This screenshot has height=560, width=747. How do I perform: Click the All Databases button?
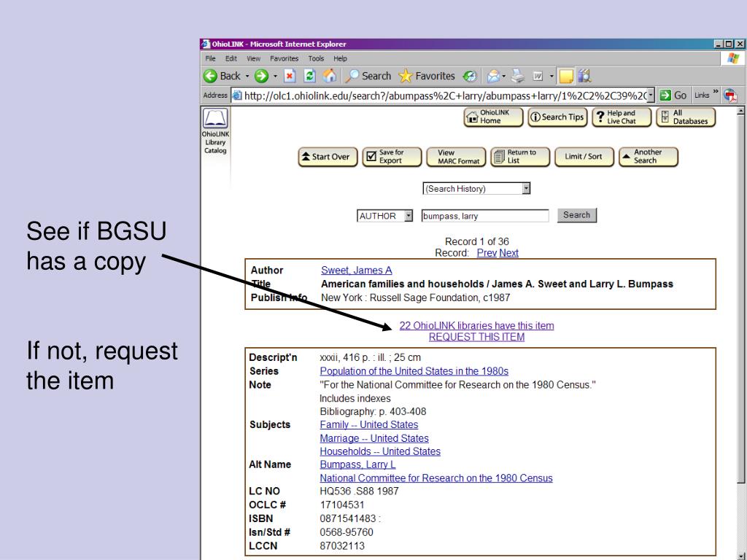click(686, 117)
